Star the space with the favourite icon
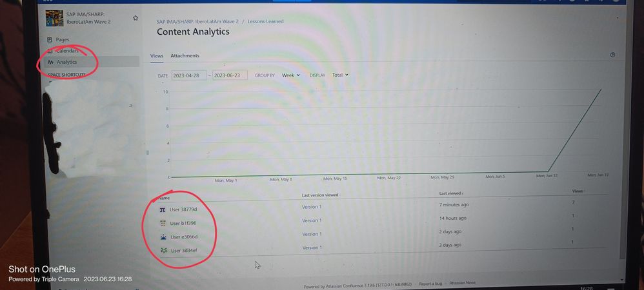 tap(136, 18)
